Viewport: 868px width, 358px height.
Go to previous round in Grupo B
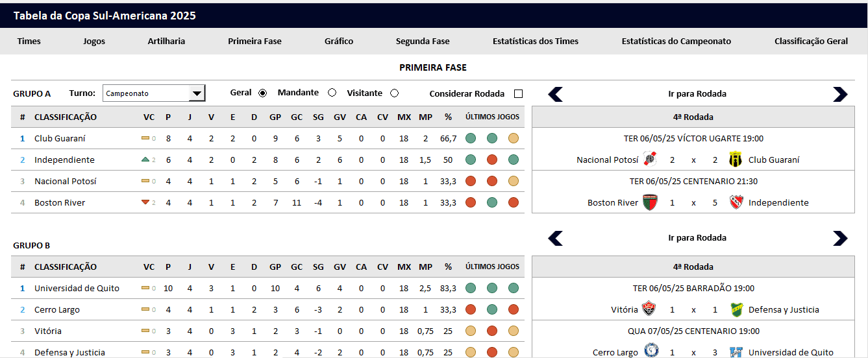pos(555,239)
